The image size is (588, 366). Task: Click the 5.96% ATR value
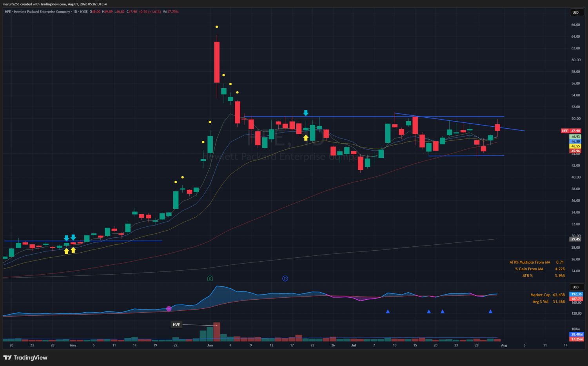560,276
